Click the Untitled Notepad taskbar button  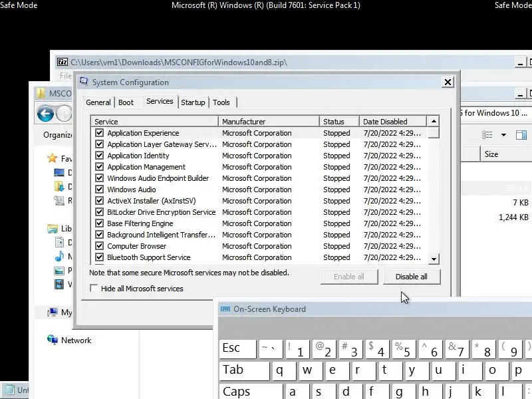(x=15, y=390)
